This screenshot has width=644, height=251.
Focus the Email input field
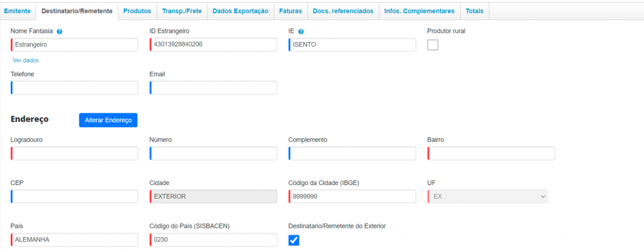[213, 88]
